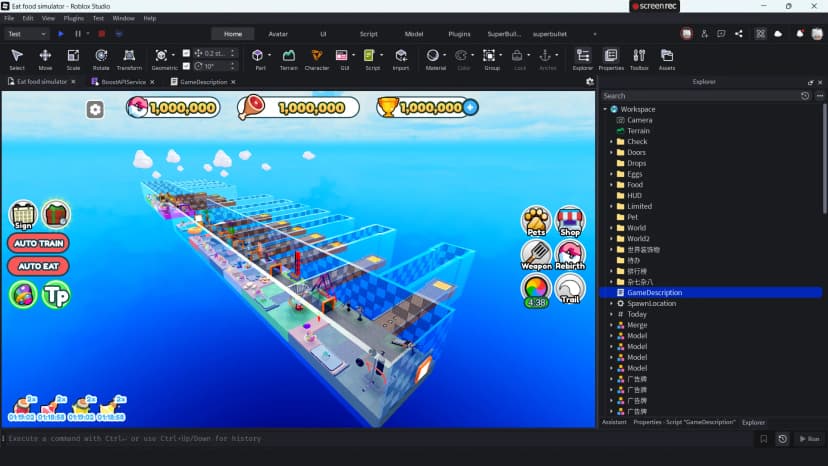Toggle AUTO TRAIN button
This screenshot has height=466, width=828.
pyautogui.click(x=39, y=243)
